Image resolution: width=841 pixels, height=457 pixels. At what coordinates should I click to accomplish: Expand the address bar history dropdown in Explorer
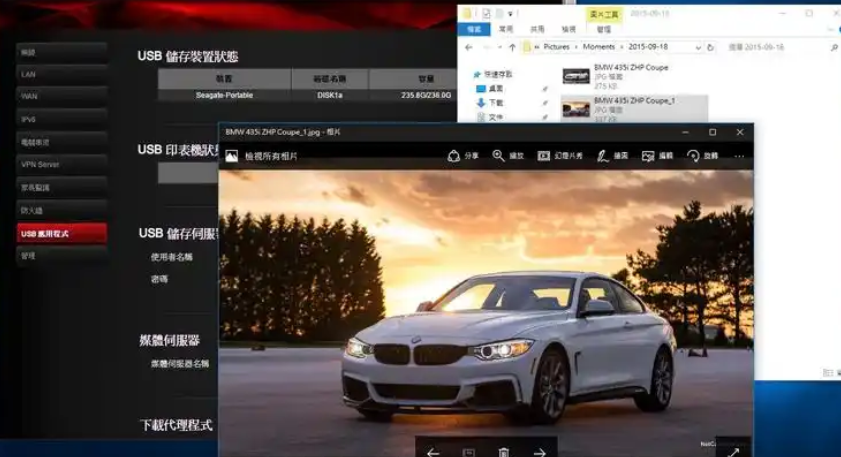[x=698, y=47]
